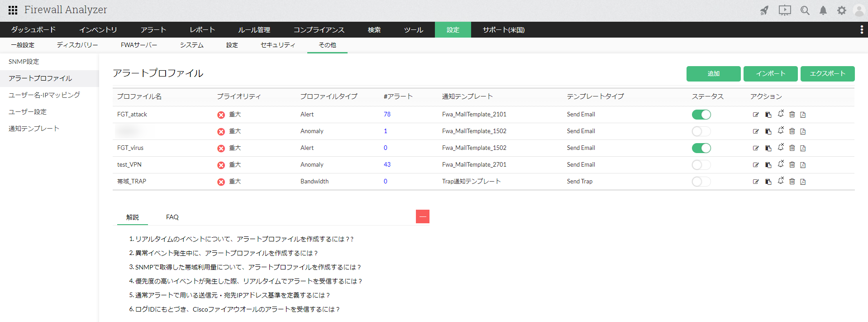Image resolution: width=868 pixels, height=322 pixels.
Task: Click the clear-alerts bell icon for test_VPN
Action: [781, 164]
